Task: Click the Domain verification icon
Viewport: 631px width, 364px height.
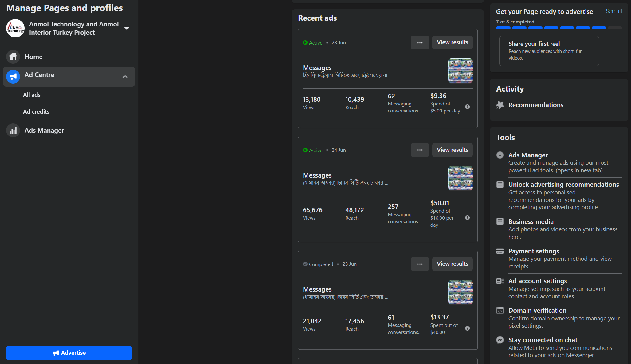Action: point(500,311)
